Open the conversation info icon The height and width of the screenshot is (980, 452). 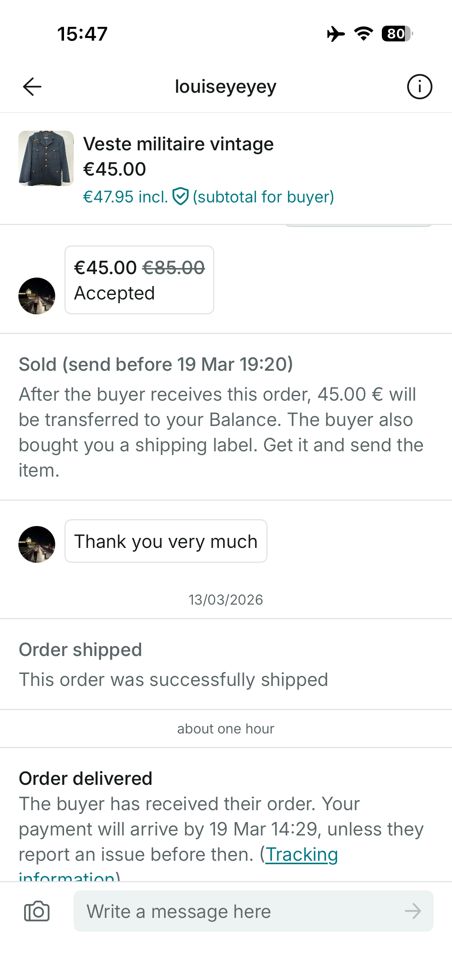419,87
